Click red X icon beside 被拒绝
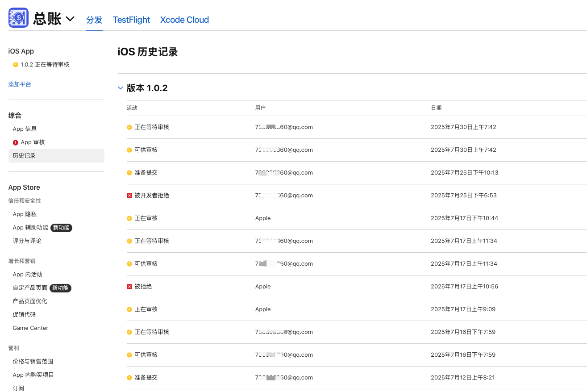 (129, 287)
